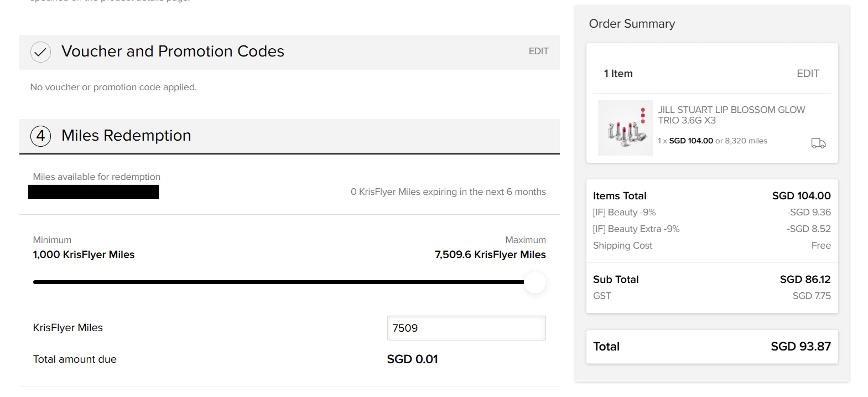Collapse the Miles Redemption section header
Screen dimensions: 868x397
pos(126,136)
